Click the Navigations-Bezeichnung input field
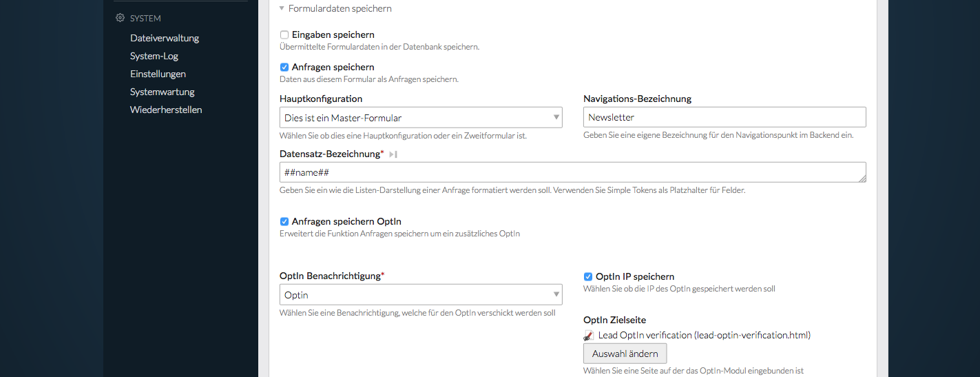Screen dimensions: 980x377 724,117
